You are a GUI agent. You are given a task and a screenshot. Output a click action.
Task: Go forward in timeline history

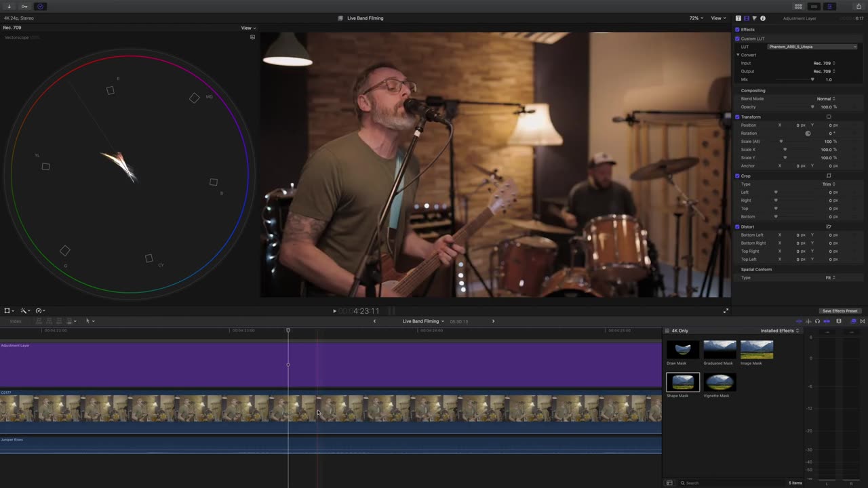point(493,321)
